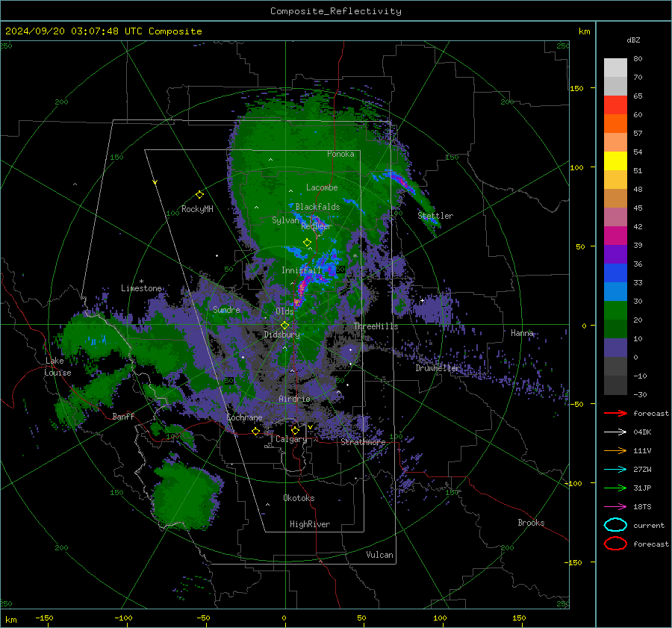
Task: Click the yellow diamond marker below Cochrane
Action: [255, 432]
